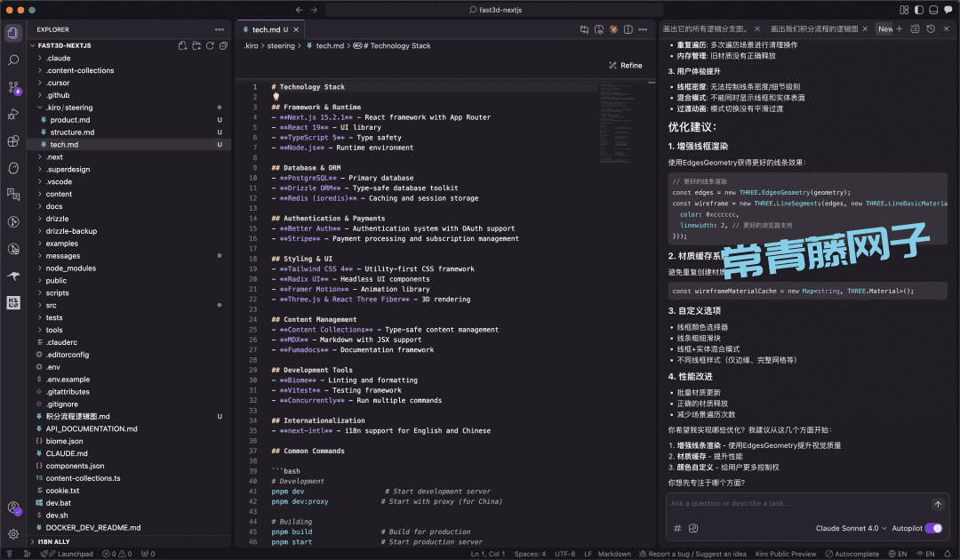Open chat history clock icon

tap(931, 28)
